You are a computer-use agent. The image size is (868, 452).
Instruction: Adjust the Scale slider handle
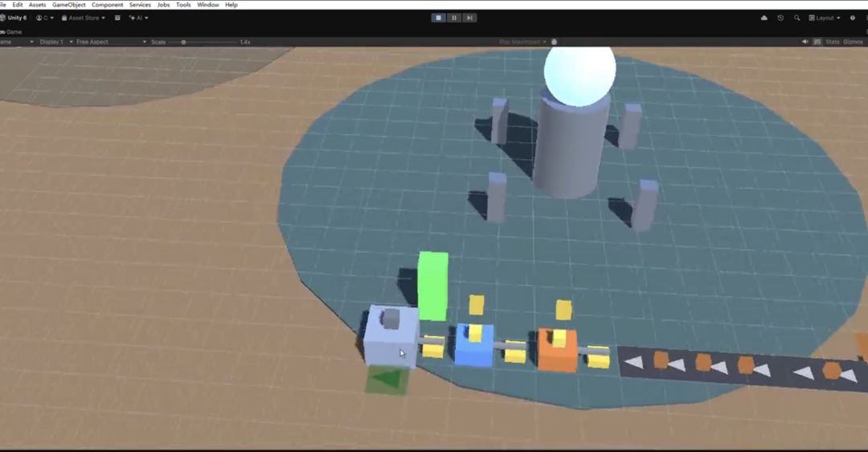[183, 42]
